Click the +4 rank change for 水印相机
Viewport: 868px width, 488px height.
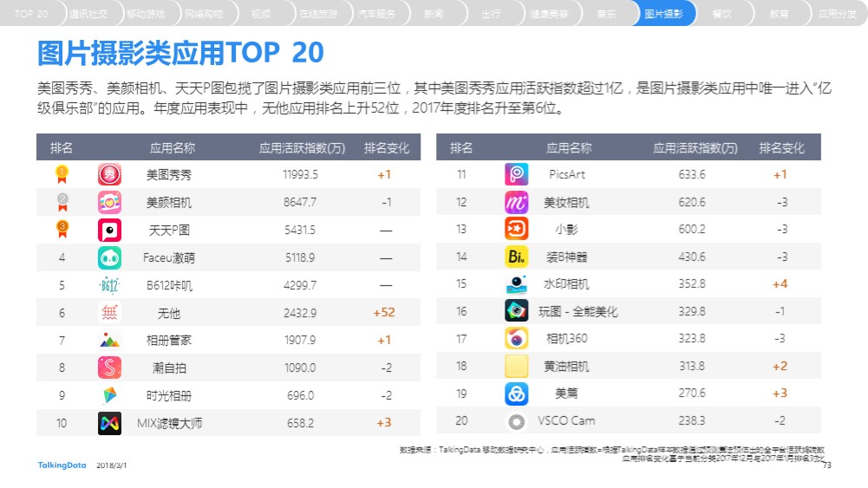tap(780, 283)
